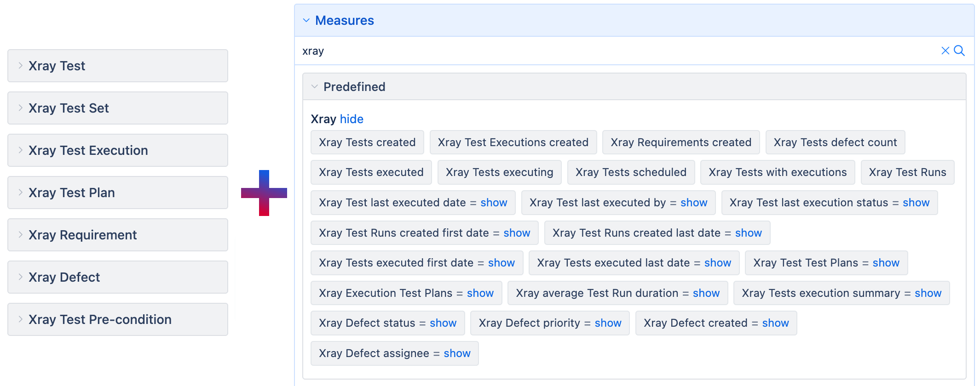Click the Measures header title
This screenshot has width=980, height=386.
coord(345,20)
